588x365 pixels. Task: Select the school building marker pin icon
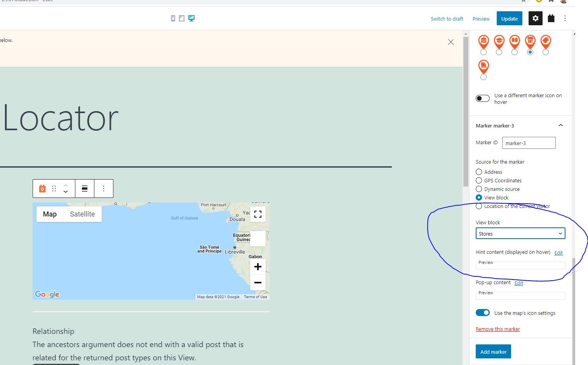click(x=484, y=41)
